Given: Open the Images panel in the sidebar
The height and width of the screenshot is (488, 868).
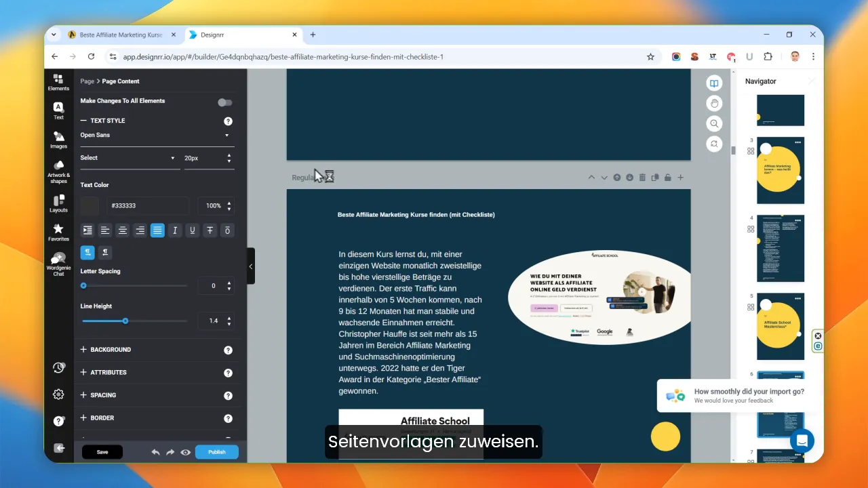Looking at the screenshot, I should tap(58, 140).
